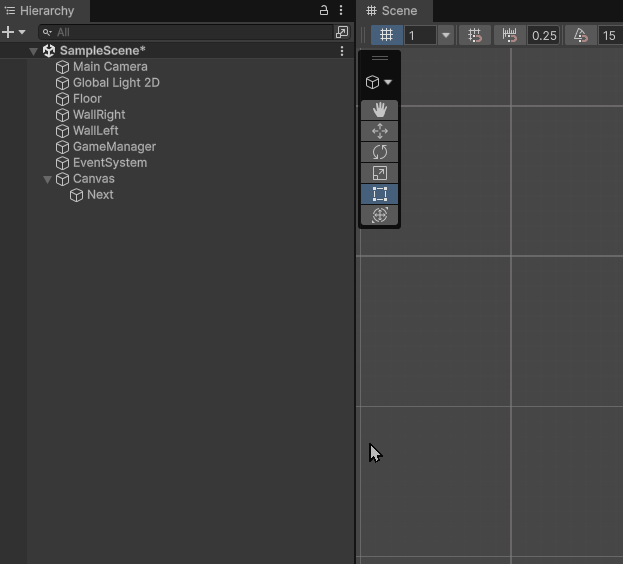623x564 pixels.
Task: Click the Hierarchy search field
Action: pyautogui.click(x=186, y=32)
